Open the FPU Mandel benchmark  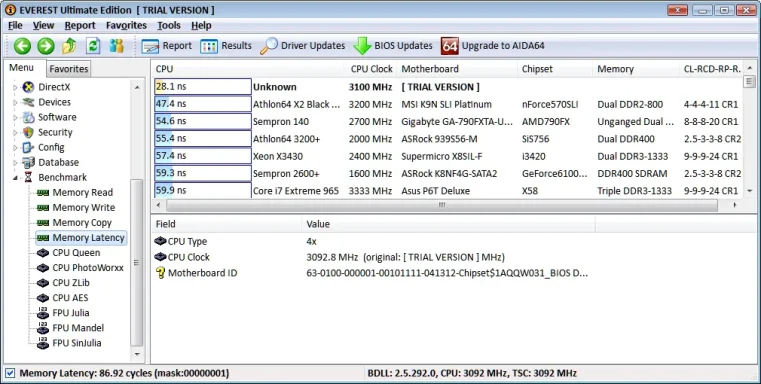(x=78, y=328)
